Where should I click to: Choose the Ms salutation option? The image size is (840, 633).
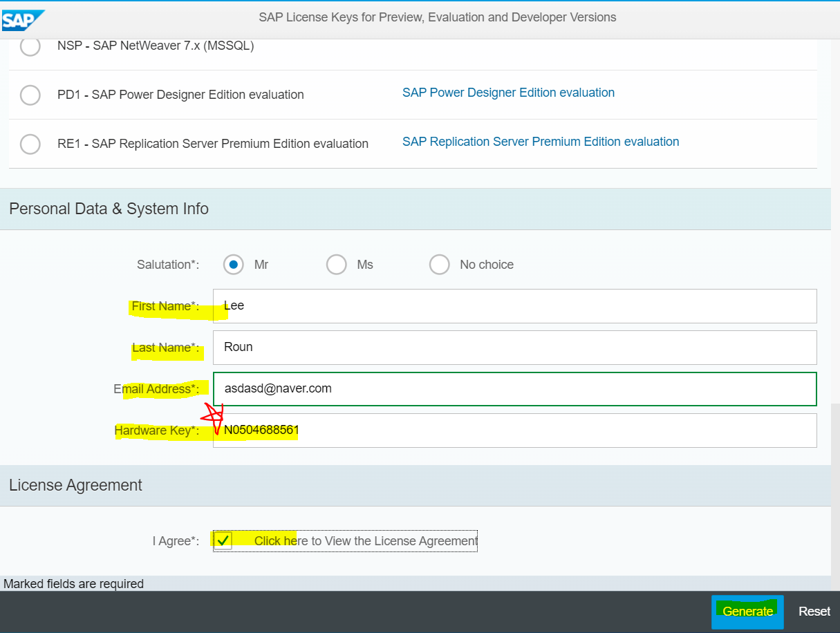pyautogui.click(x=337, y=265)
